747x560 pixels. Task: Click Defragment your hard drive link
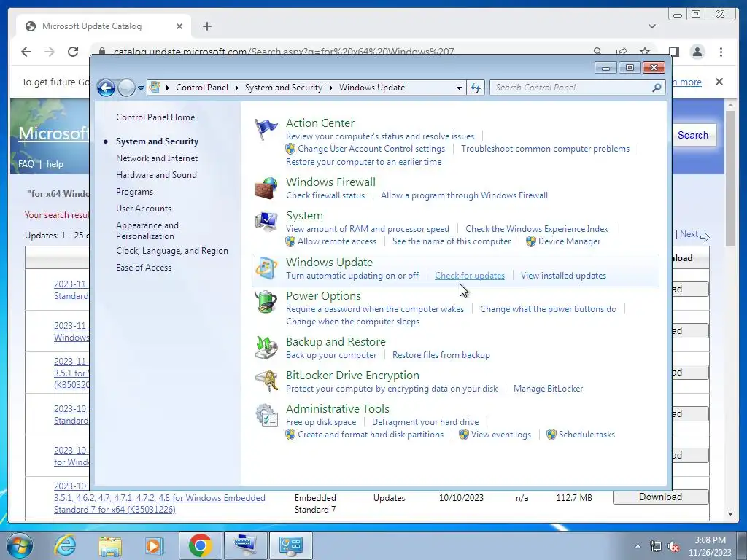[x=425, y=422]
